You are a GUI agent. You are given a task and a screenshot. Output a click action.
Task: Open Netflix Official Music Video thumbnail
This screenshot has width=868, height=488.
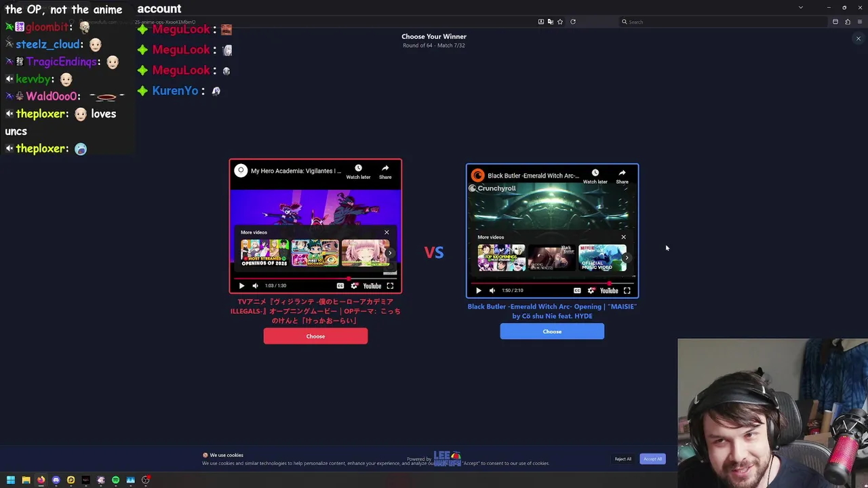point(602,258)
